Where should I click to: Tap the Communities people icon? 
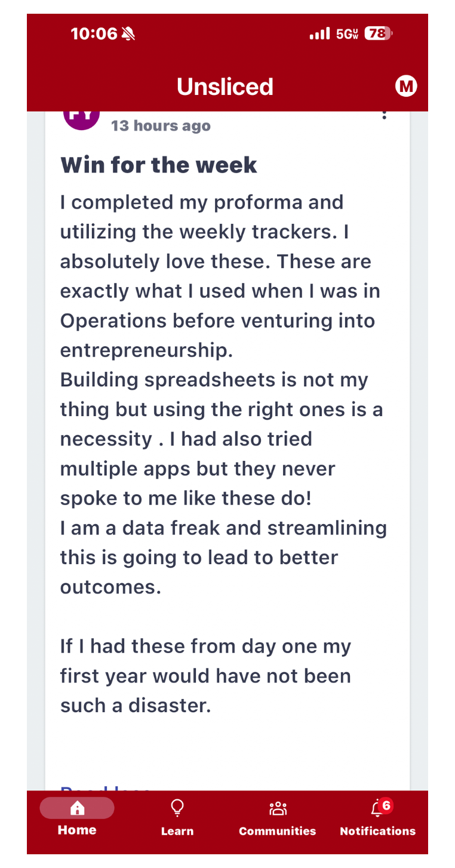pos(278,808)
